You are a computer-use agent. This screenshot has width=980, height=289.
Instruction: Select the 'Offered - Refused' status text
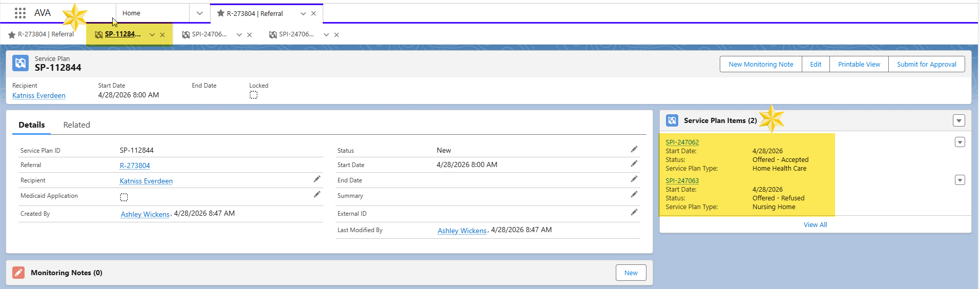pos(778,198)
